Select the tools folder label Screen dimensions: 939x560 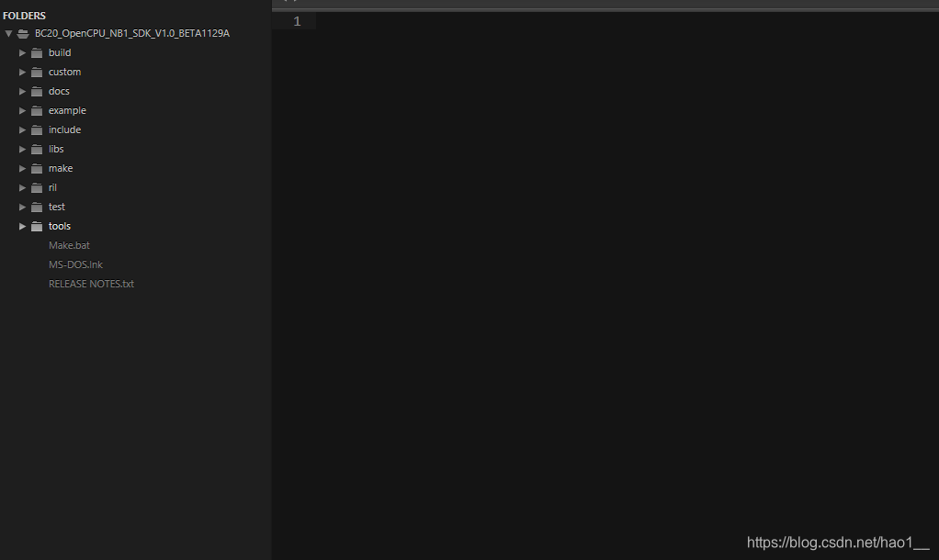click(60, 226)
